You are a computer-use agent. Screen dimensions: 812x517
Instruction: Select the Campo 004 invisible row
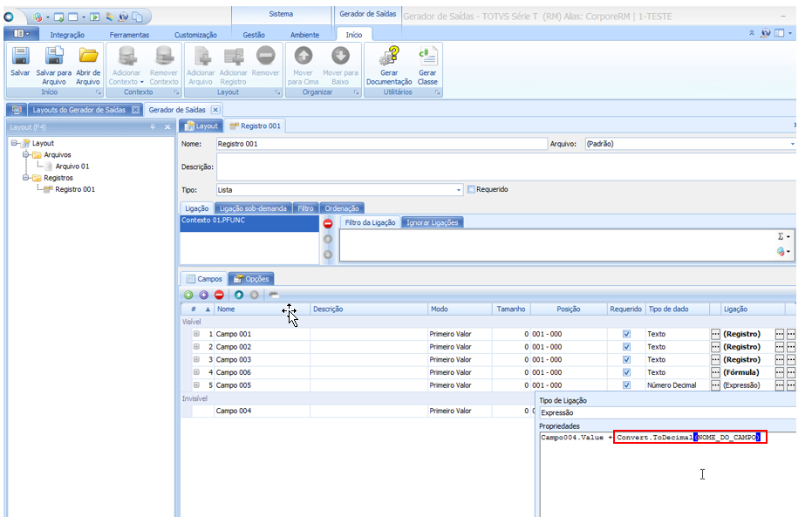coord(358,411)
